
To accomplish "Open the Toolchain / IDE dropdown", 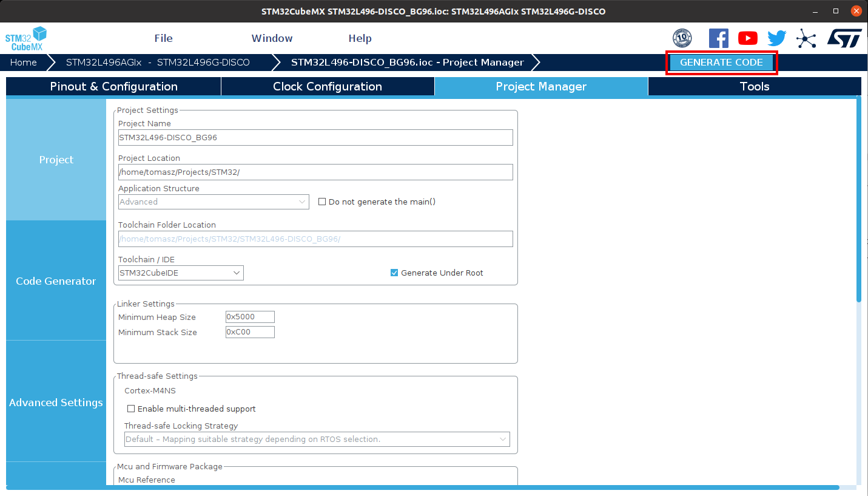I will (x=181, y=273).
